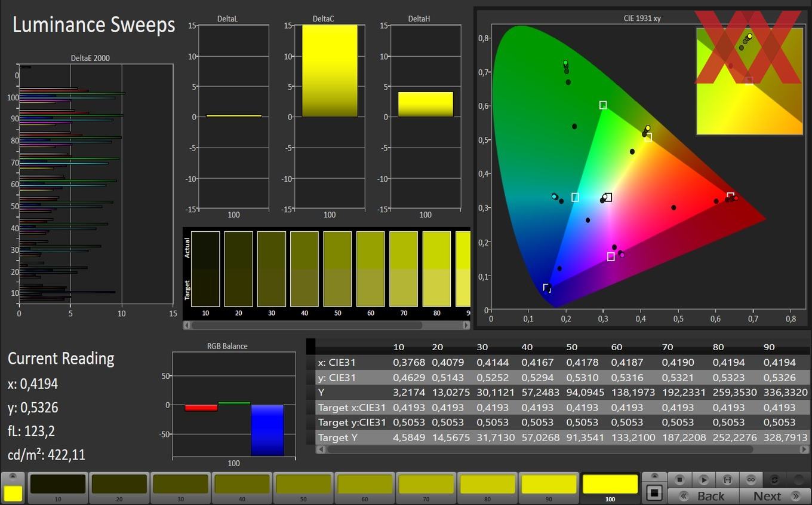The width and height of the screenshot is (812, 505).
Task: Click the red bar in RGB Balance chart
Action: [201, 408]
